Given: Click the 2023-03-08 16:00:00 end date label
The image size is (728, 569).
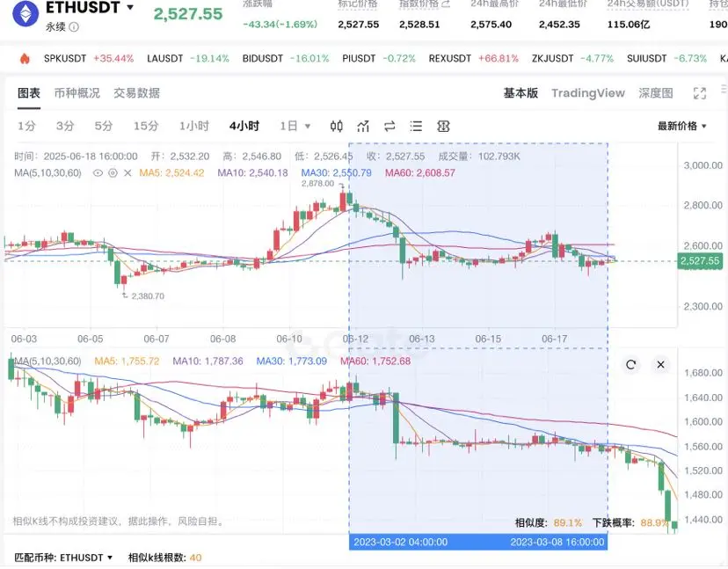Looking at the screenshot, I should pos(557,542).
